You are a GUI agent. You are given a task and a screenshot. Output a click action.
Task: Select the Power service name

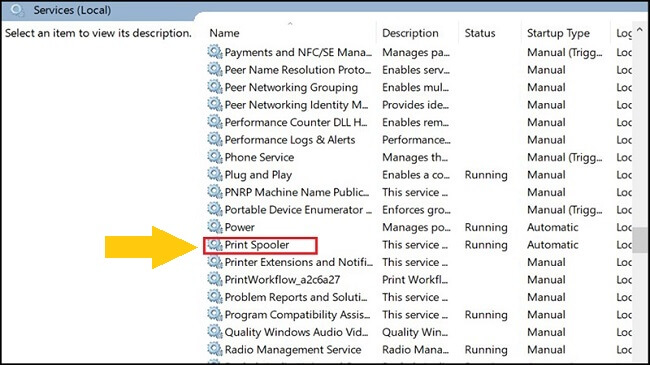240,227
